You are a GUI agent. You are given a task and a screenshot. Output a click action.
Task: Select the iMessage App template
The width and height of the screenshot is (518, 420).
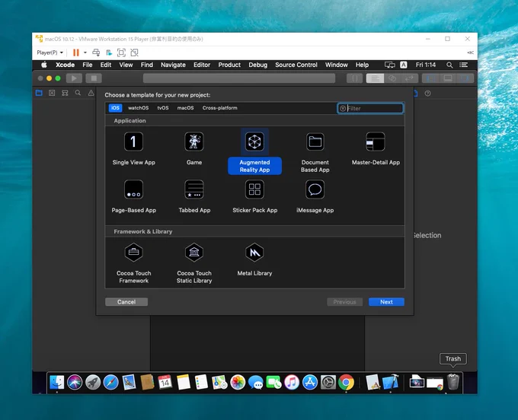click(315, 196)
